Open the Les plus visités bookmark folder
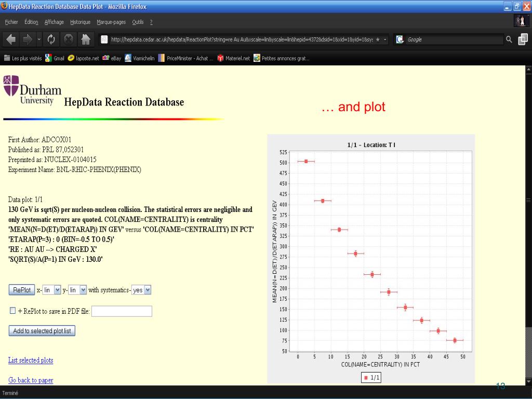532x399 pixels. (23, 58)
